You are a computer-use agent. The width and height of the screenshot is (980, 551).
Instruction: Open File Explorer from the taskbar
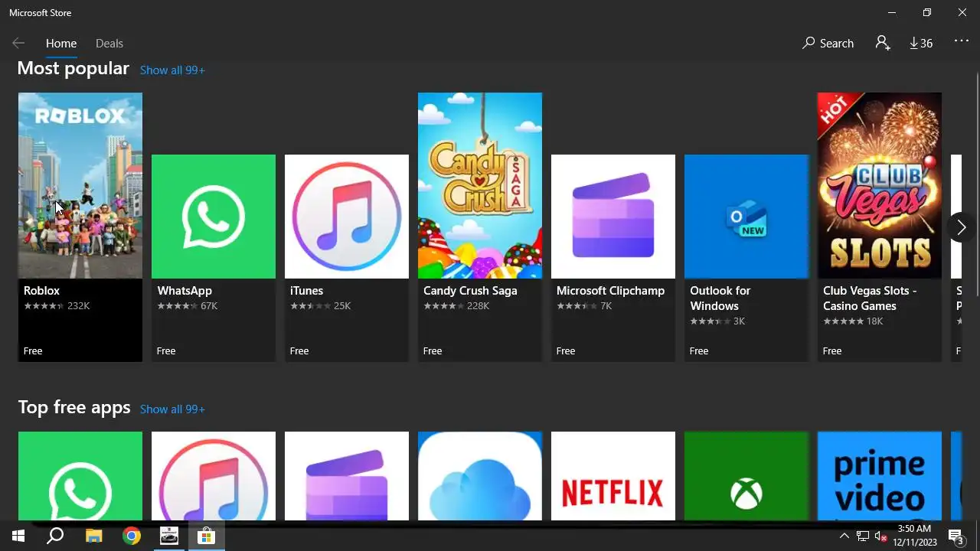93,536
